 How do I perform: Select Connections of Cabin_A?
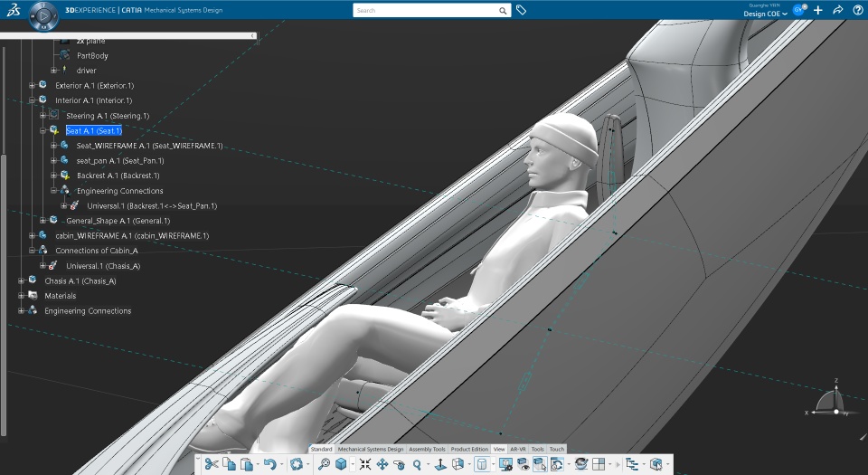tap(97, 251)
